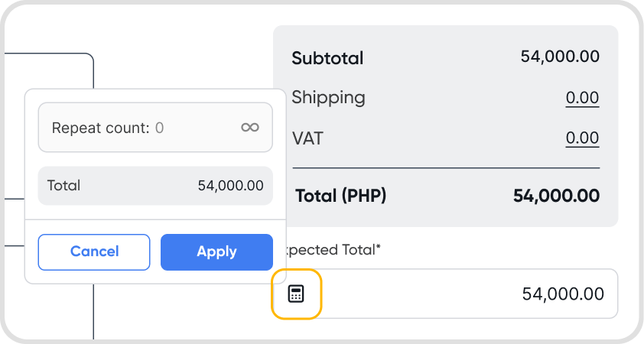Click the divider line above Total (PHP)

(446, 167)
